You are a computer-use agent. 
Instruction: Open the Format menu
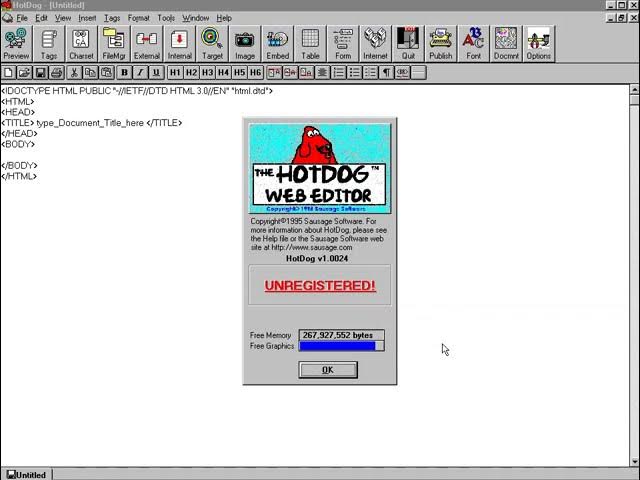(x=139, y=18)
